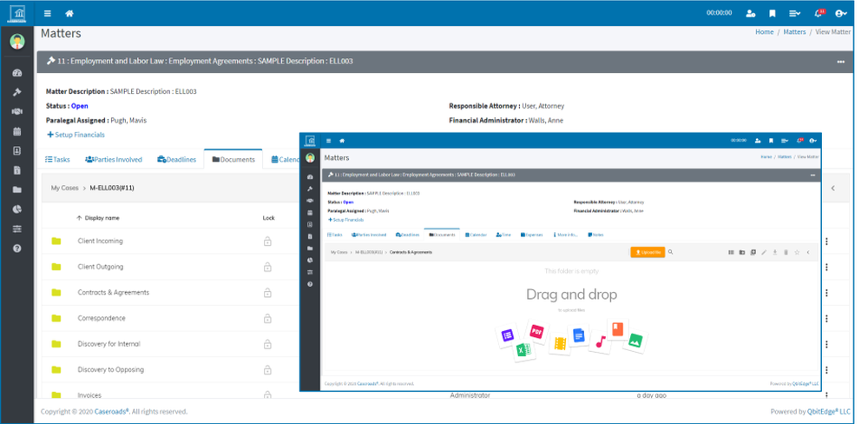Toggle the lock on the Client Incoming row

[x=267, y=241]
